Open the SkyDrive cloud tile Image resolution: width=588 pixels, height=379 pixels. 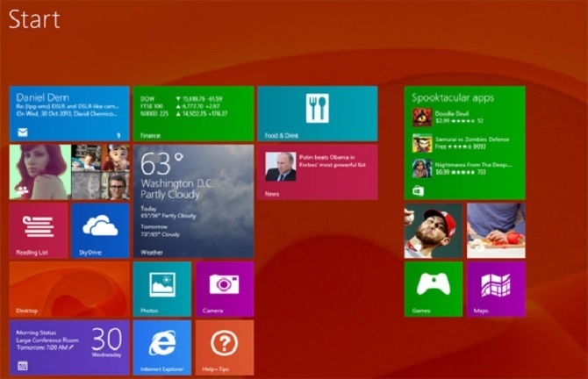coord(100,231)
